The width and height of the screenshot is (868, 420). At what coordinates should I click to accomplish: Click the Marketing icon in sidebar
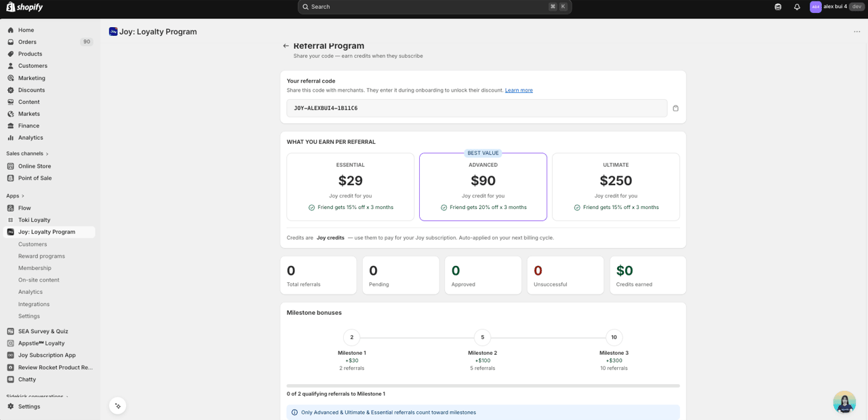pyautogui.click(x=11, y=78)
